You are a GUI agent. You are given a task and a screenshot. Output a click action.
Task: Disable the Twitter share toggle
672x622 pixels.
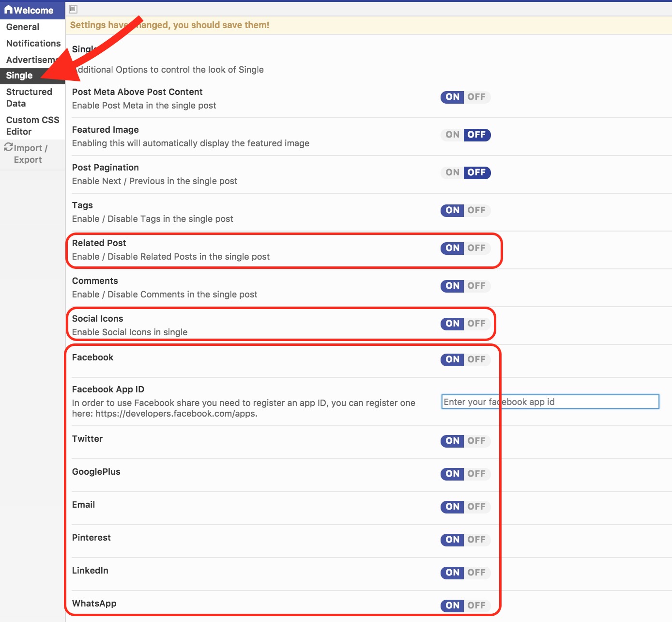[x=476, y=441]
